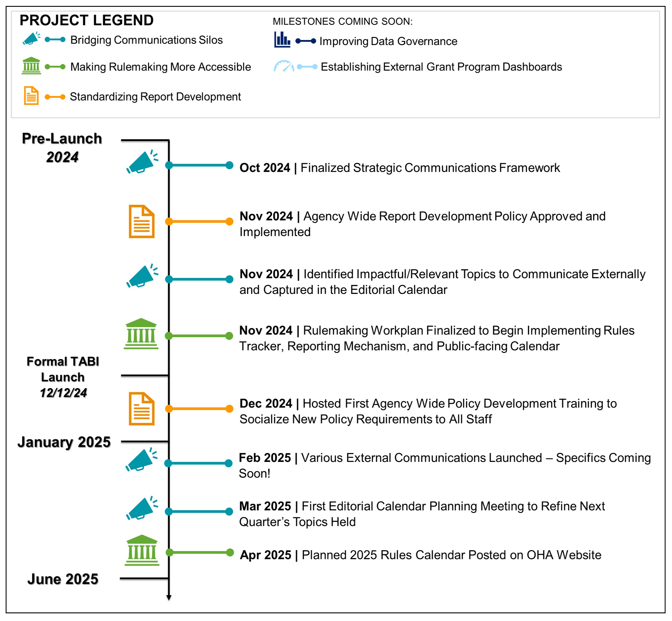The height and width of the screenshot is (621, 672).
Task: Click the green building icon in the legend
Action: [x=31, y=65]
